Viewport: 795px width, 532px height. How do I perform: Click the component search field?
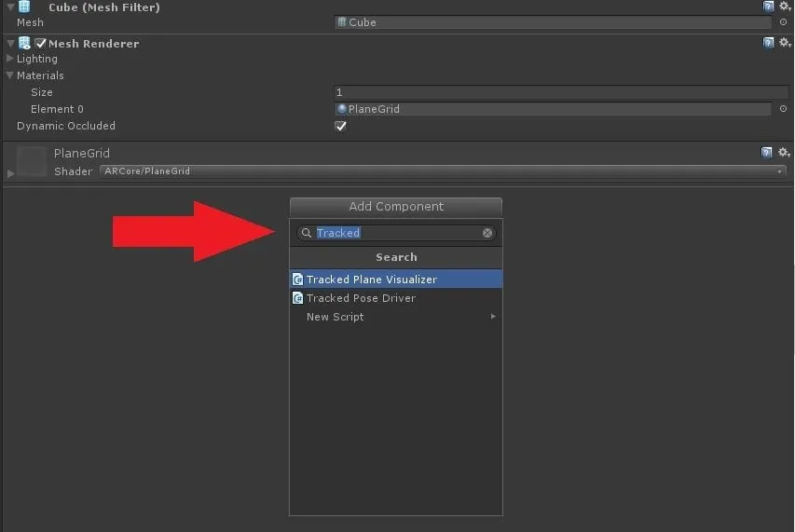pyautogui.click(x=396, y=233)
